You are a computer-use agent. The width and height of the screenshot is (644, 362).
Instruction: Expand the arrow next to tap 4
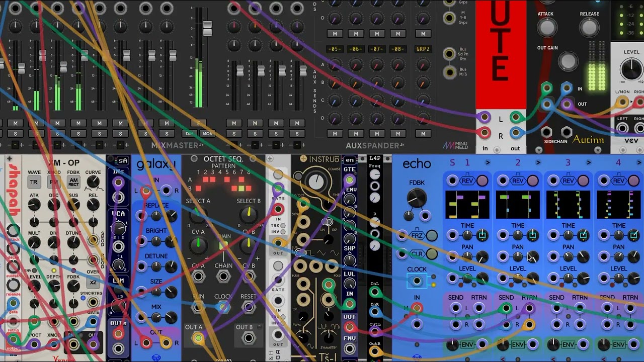(639, 162)
